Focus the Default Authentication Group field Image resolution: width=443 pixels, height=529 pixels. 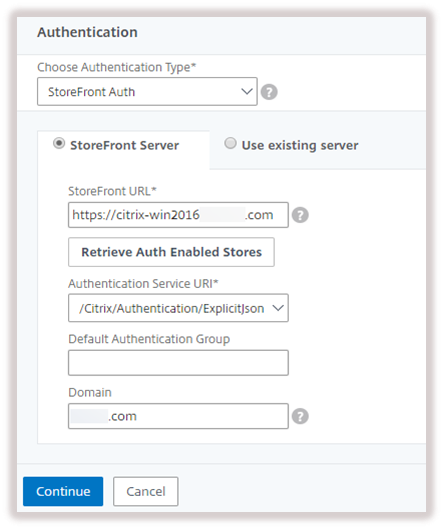[178, 363]
